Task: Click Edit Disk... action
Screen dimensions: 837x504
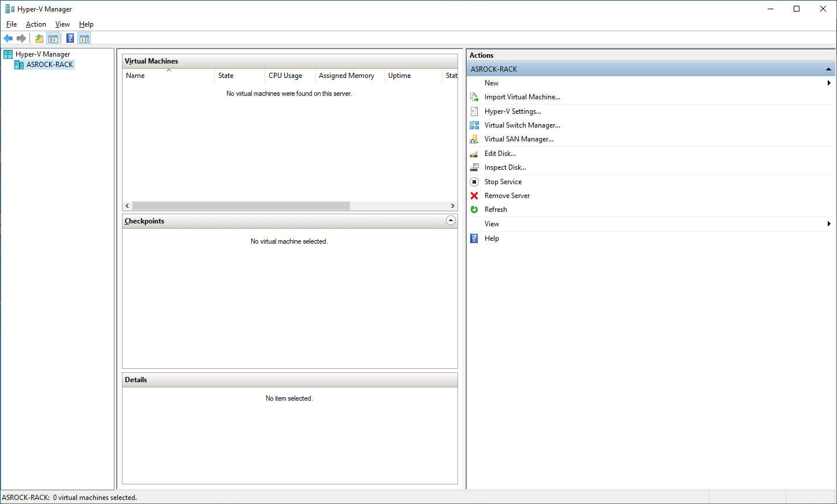Action: [x=500, y=154]
